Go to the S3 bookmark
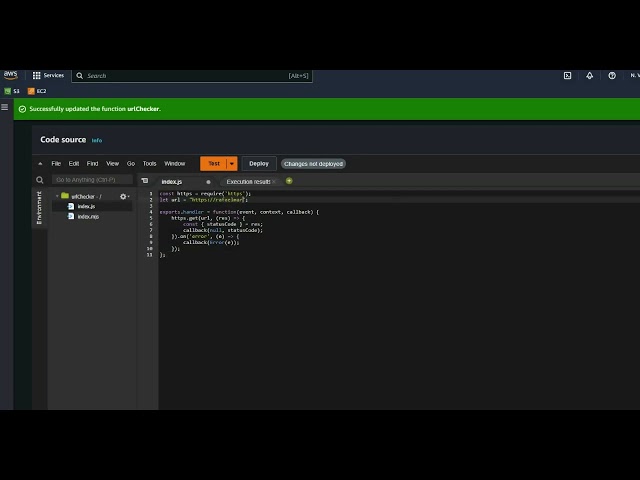The width and height of the screenshot is (640, 480). 12,91
